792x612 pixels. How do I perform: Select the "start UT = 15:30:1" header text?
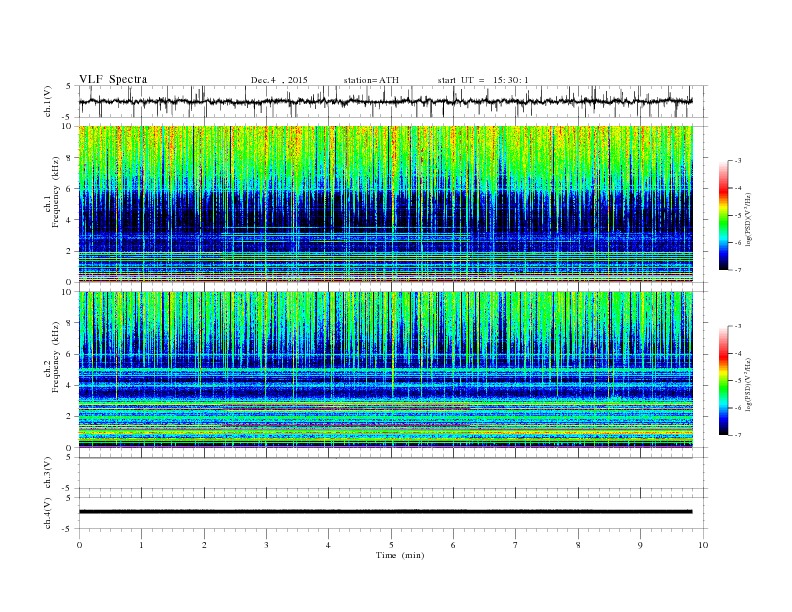coord(483,80)
